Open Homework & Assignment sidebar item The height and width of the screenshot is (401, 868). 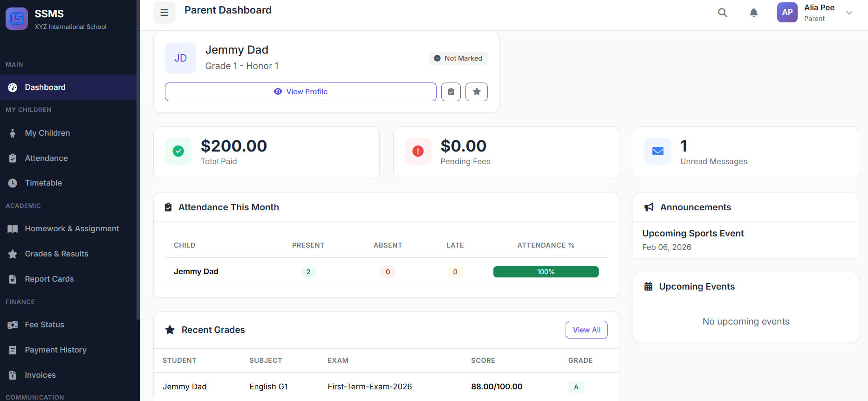tap(72, 228)
